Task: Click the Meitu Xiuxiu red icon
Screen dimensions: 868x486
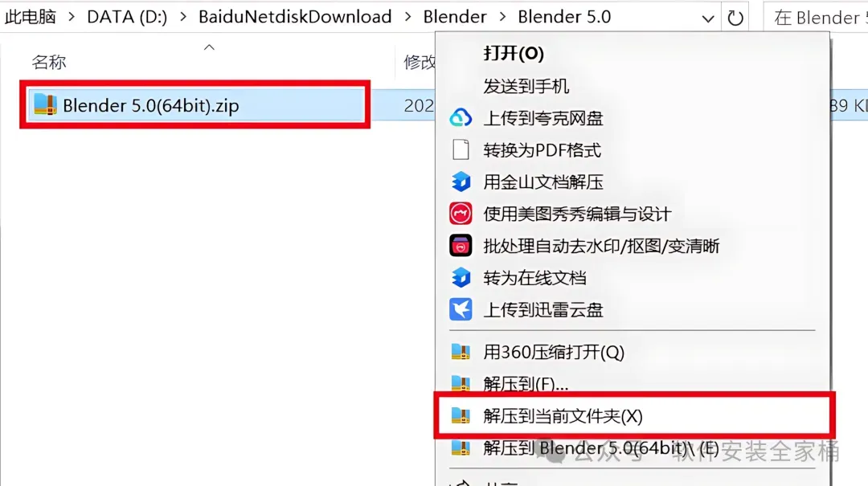Action: (461, 214)
